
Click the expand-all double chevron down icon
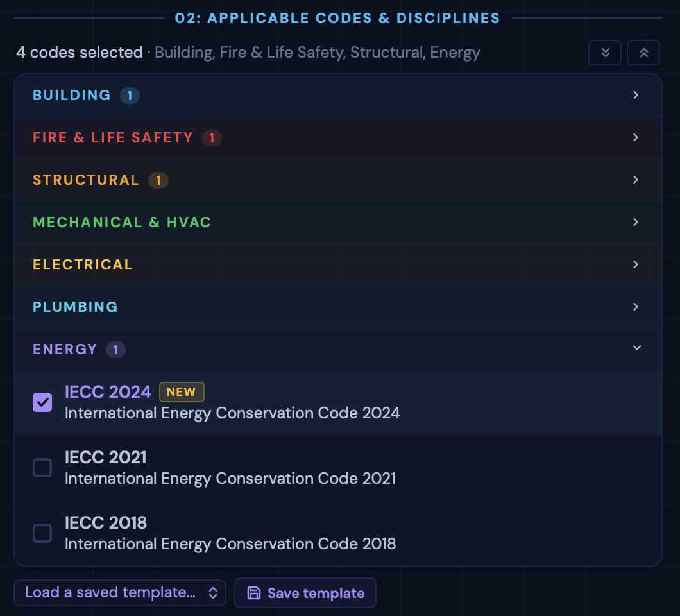605,53
